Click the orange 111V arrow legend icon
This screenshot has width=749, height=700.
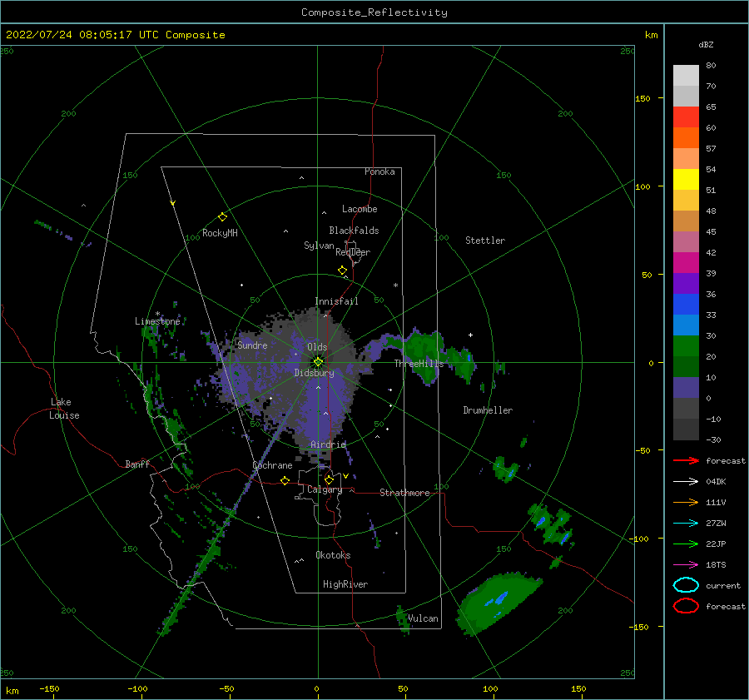(x=686, y=502)
